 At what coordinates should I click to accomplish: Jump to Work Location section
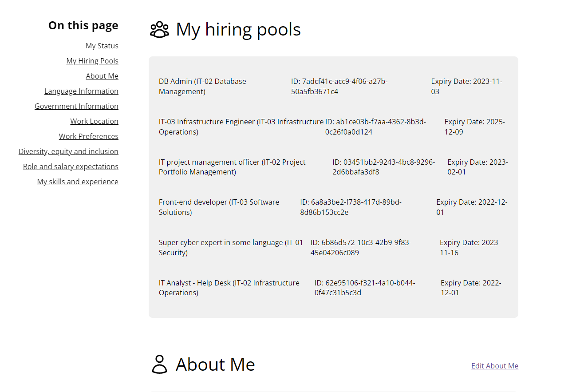[94, 121]
